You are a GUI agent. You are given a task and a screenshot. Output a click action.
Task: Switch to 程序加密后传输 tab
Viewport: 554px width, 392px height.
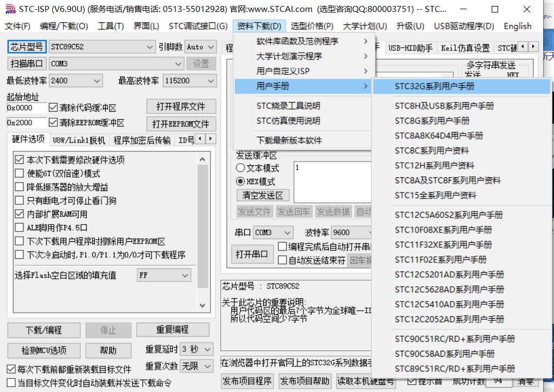pyautogui.click(x=142, y=140)
